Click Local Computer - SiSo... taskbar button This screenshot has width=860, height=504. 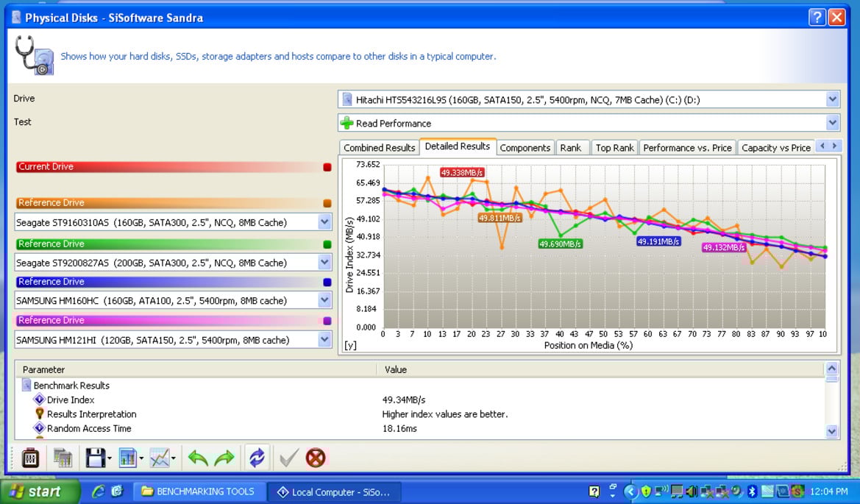[x=335, y=492]
